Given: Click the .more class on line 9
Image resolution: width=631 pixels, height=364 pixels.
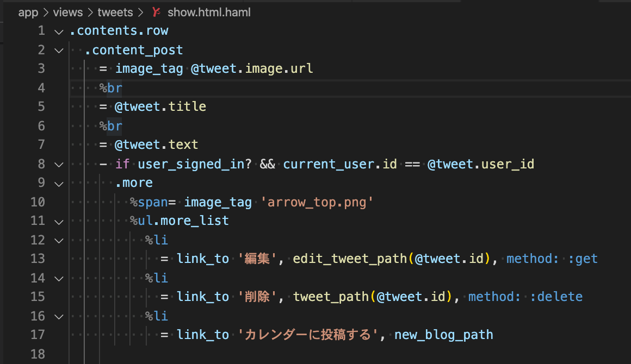Looking at the screenshot, I should pyautogui.click(x=134, y=183).
